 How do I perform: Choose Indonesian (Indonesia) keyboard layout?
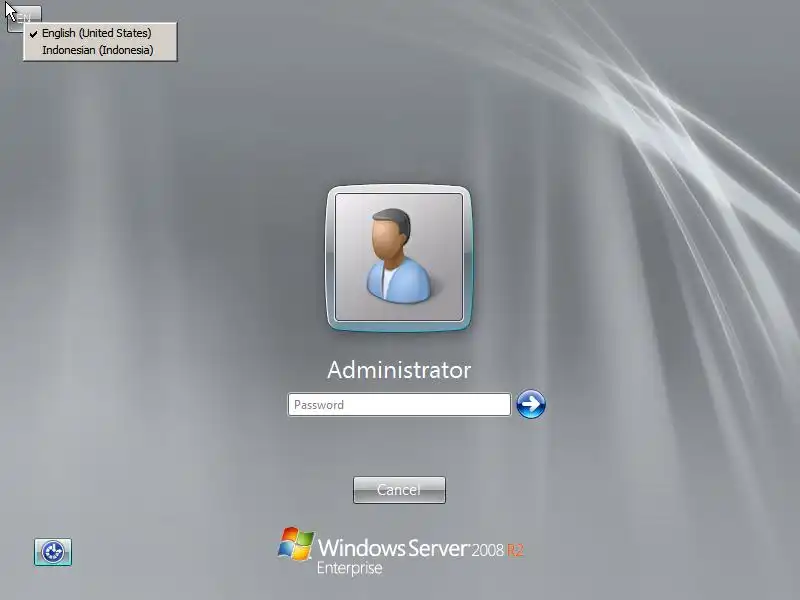coord(100,50)
